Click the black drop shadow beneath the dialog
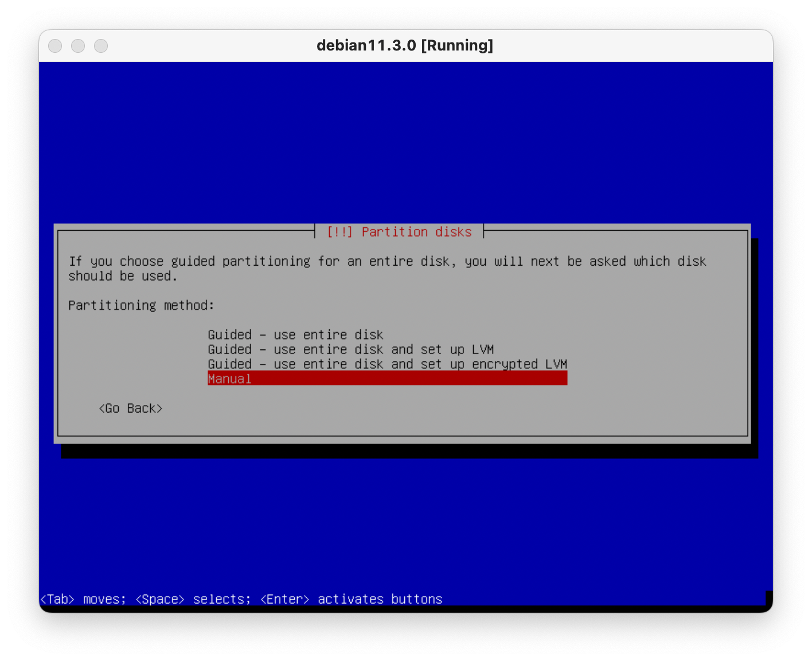The image size is (812, 661). tap(405, 452)
